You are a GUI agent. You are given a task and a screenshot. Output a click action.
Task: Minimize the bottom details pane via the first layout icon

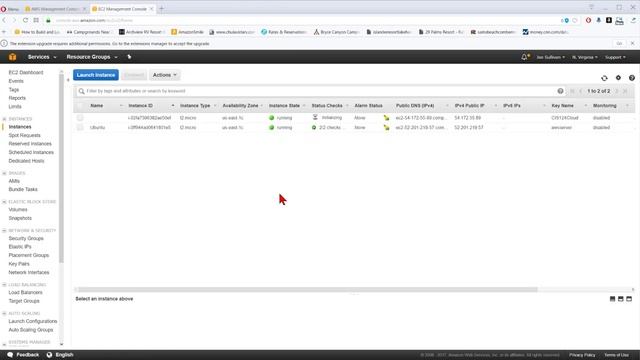click(x=612, y=299)
